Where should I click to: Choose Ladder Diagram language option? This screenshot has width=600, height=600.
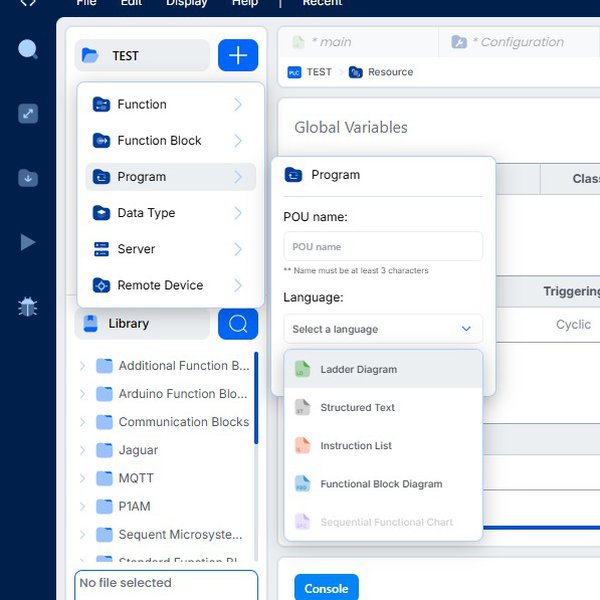(383, 369)
